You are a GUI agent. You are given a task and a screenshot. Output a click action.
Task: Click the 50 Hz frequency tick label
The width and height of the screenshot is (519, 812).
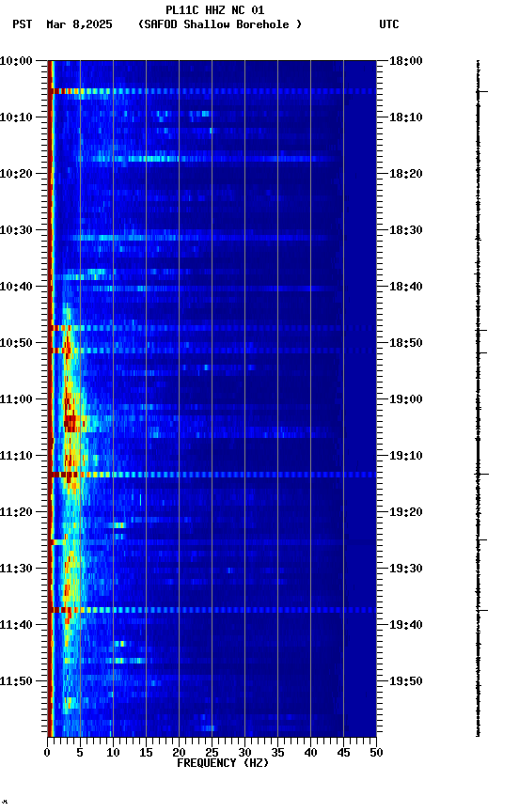point(376,753)
